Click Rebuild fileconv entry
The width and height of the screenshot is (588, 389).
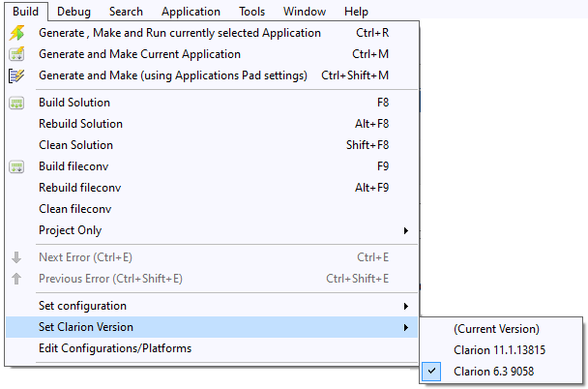pos(79,188)
